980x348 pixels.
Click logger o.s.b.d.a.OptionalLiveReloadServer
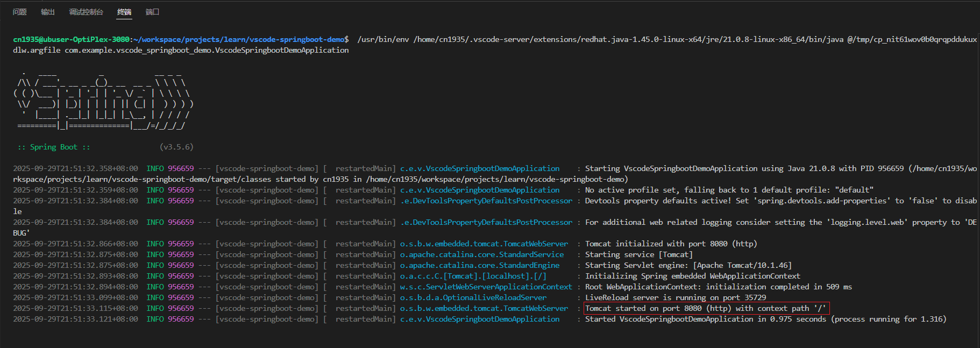pyautogui.click(x=473, y=297)
